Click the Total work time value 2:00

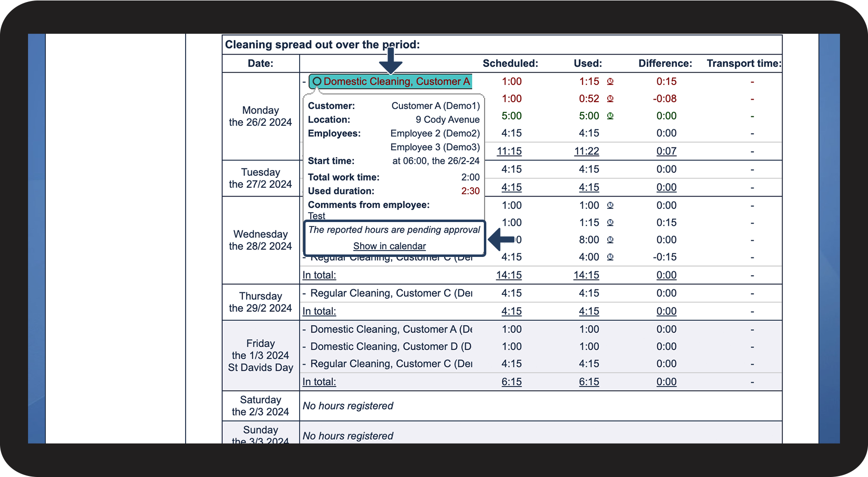(471, 177)
